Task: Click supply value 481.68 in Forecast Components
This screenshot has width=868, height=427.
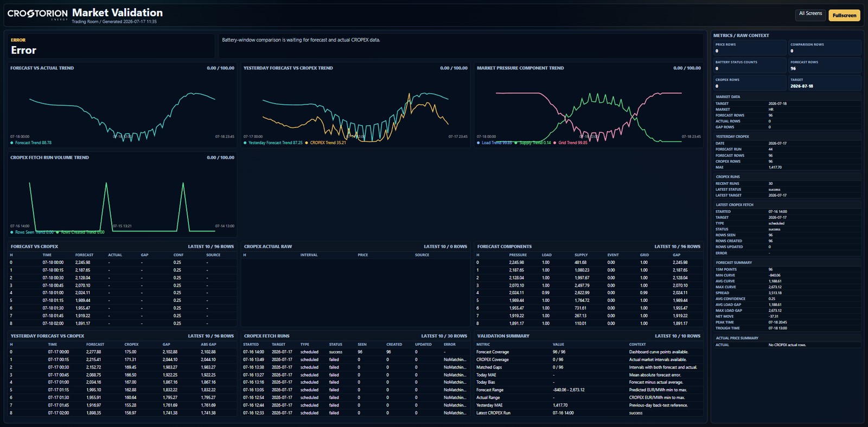Action: (x=580, y=262)
